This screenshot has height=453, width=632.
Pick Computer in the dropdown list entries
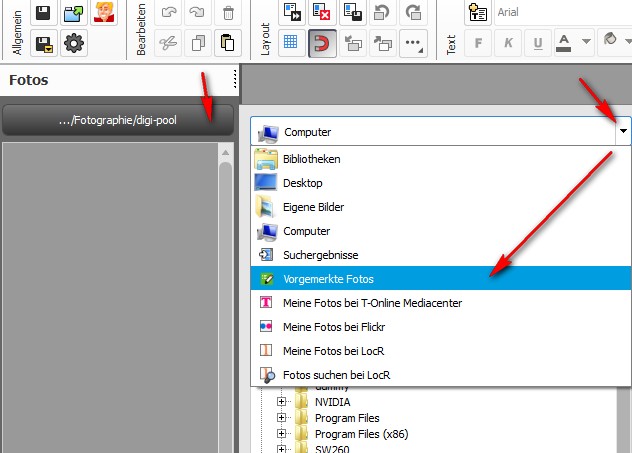[441, 231]
